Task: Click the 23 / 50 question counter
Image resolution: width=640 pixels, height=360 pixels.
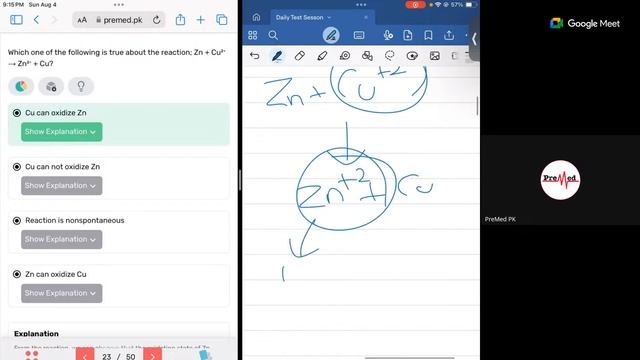Action: 119,356
